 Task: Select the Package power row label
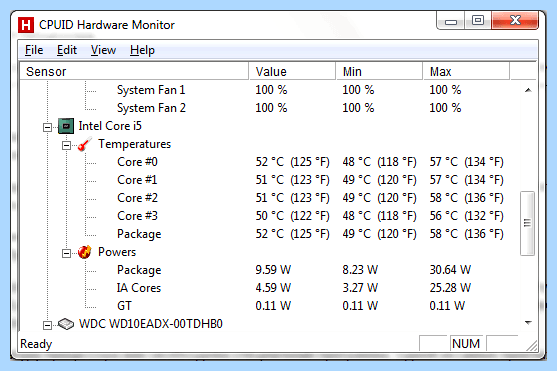click(x=139, y=270)
